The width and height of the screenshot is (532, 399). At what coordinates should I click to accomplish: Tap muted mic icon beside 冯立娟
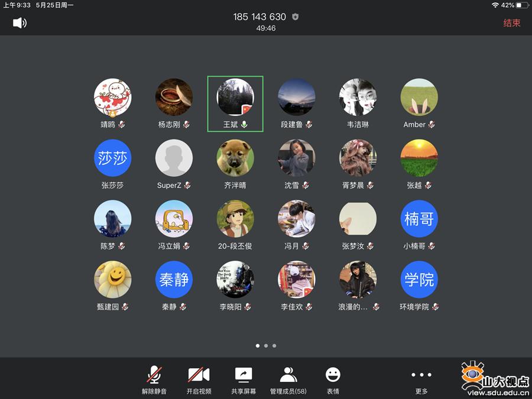click(186, 246)
